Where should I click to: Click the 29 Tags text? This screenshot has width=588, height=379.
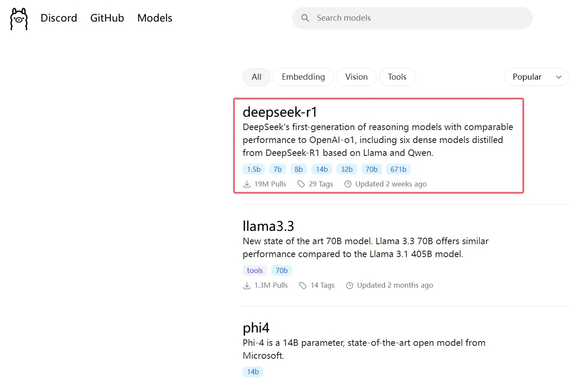click(321, 184)
